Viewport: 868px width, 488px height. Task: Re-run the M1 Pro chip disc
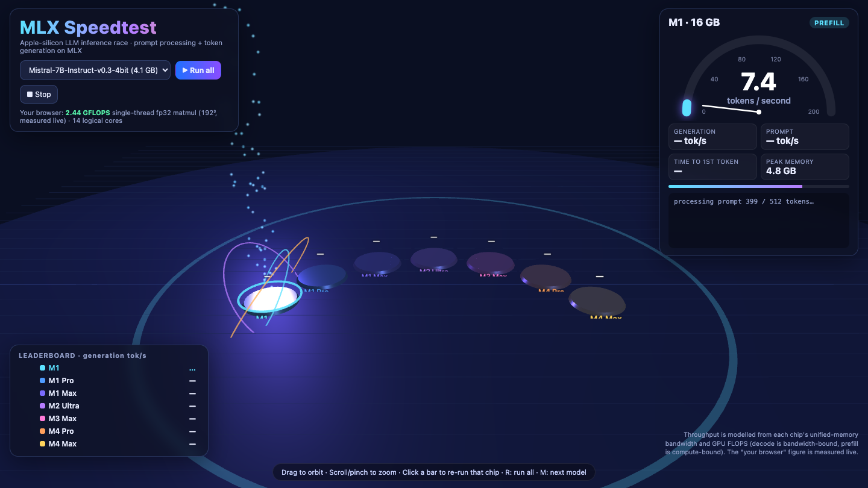coord(322,275)
